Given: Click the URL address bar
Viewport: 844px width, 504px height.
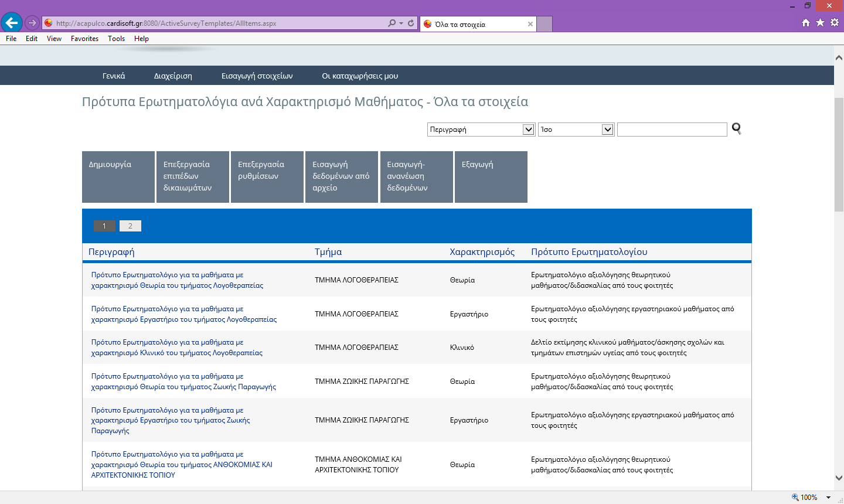Looking at the screenshot, I should point(214,23).
